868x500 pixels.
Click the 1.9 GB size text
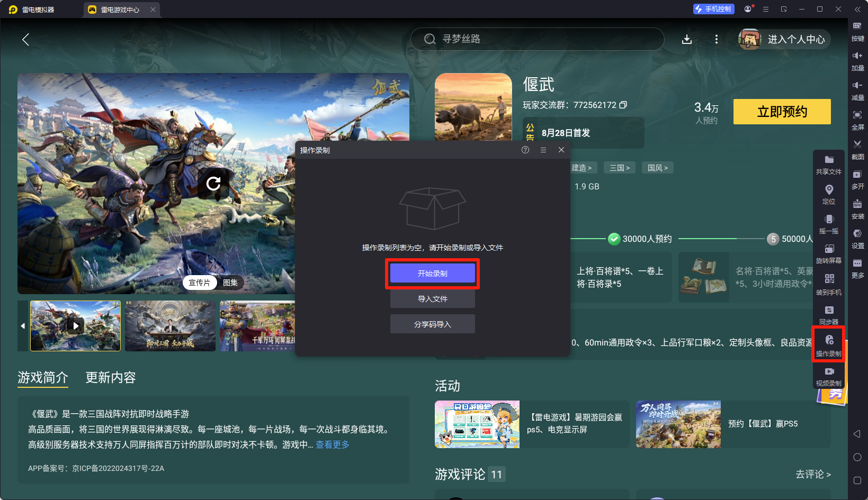coord(587,187)
